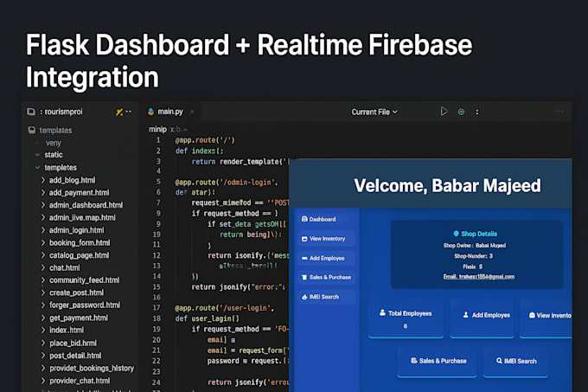Expand admin_dashboard.html chevron
This screenshot has width=588, height=392.
pos(42,205)
